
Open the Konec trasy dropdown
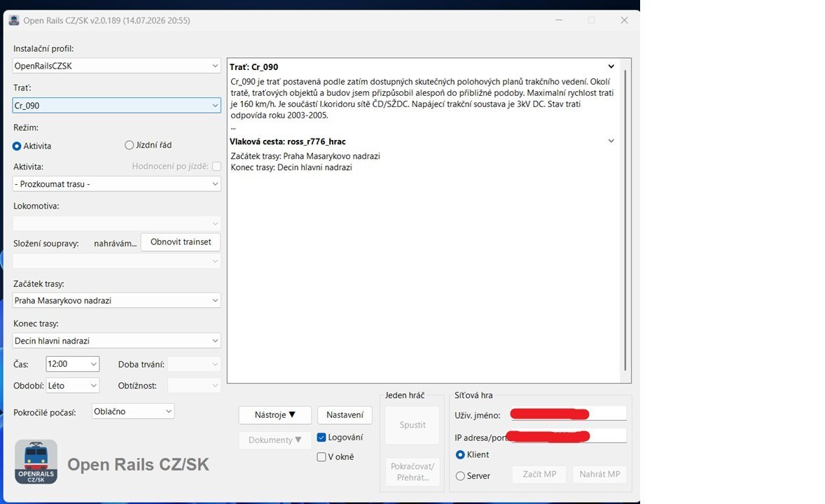click(117, 340)
